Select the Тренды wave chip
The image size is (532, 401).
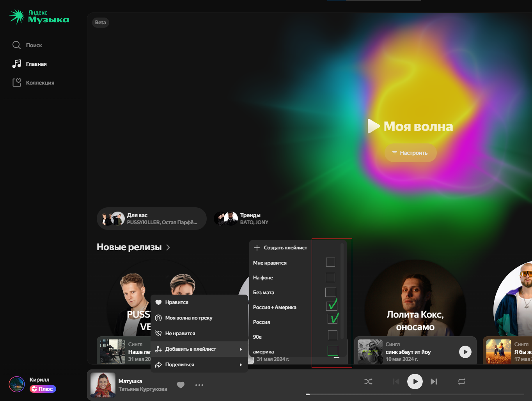pos(242,219)
